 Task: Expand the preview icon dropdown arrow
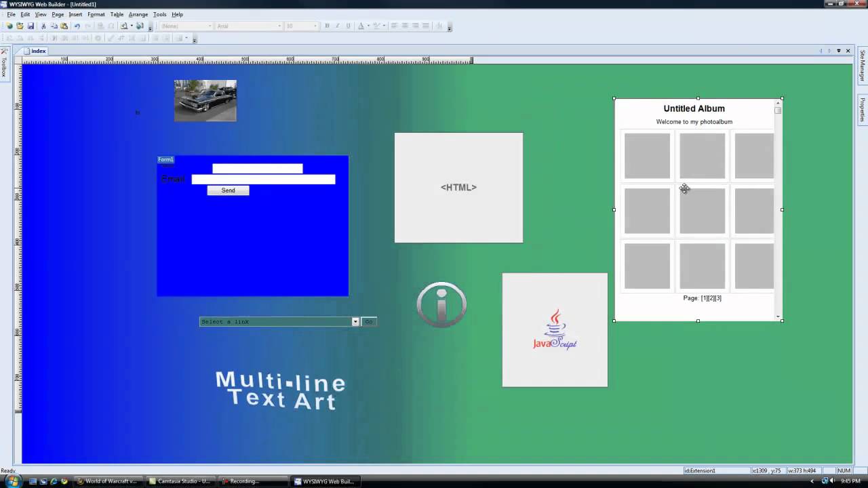click(x=132, y=26)
